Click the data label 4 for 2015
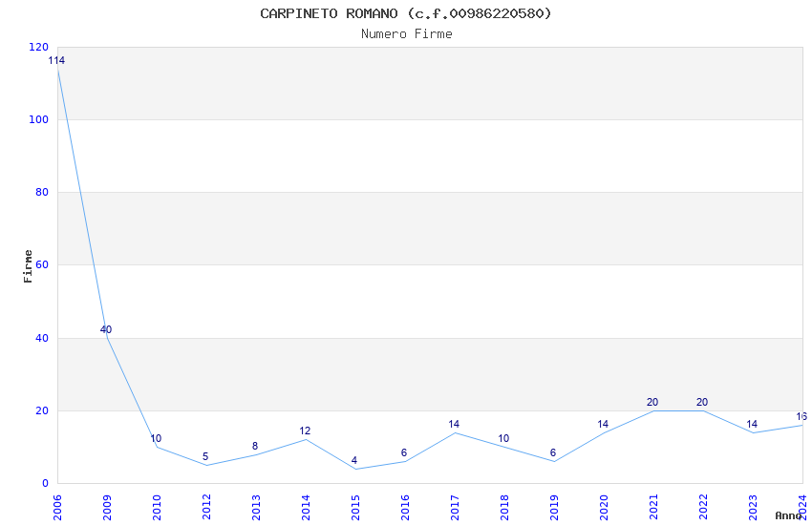Screen dimensions: 812x525 [354, 460]
